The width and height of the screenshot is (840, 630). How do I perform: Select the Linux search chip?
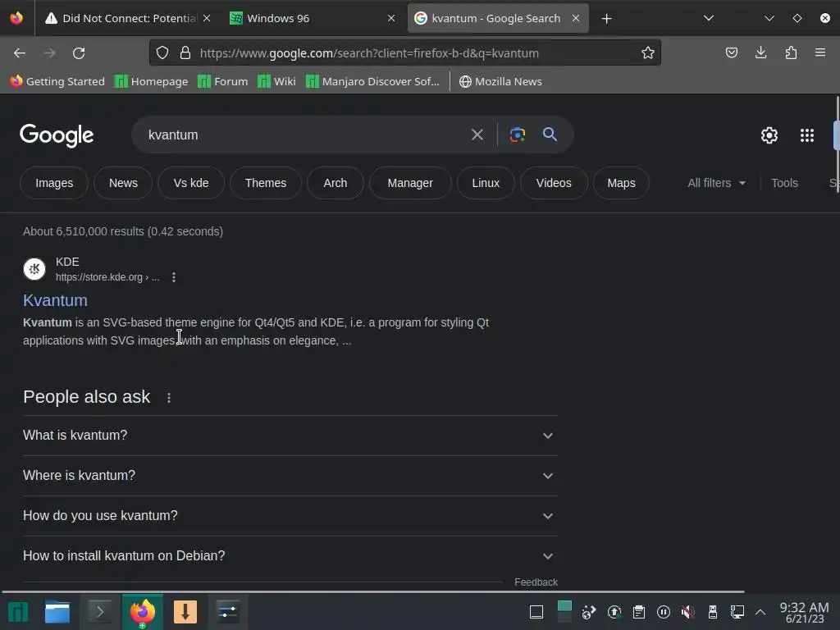point(486,183)
